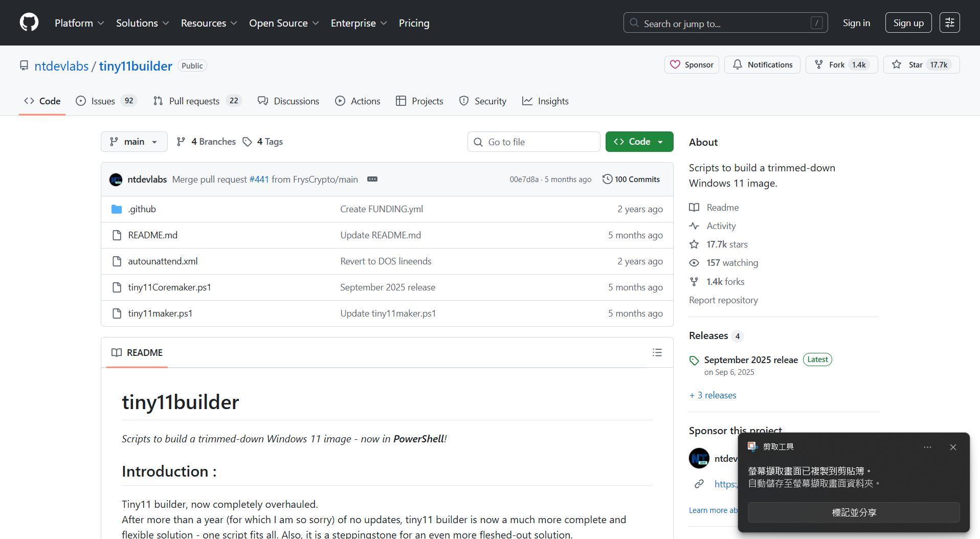This screenshot has width=980, height=539.
Task: Click the September 2025 release tag icon
Action: [x=694, y=361]
